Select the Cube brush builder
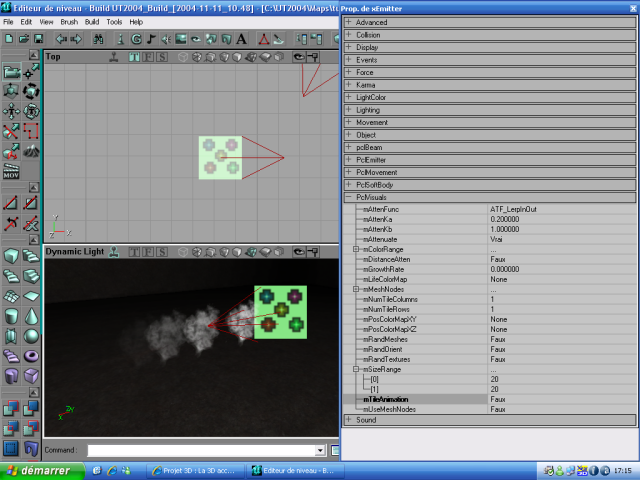Screen dimensions: 640x480 [x=11, y=256]
